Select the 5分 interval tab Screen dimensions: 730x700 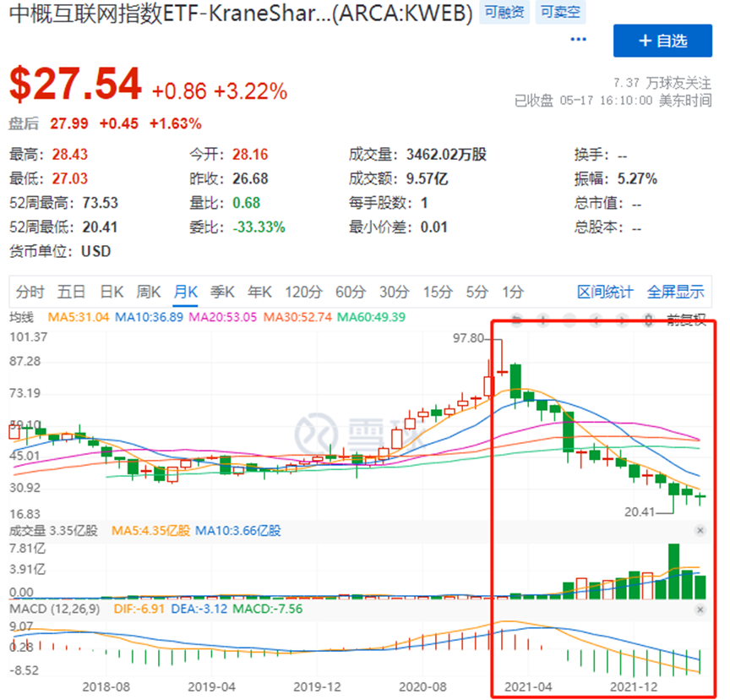(x=477, y=292)
